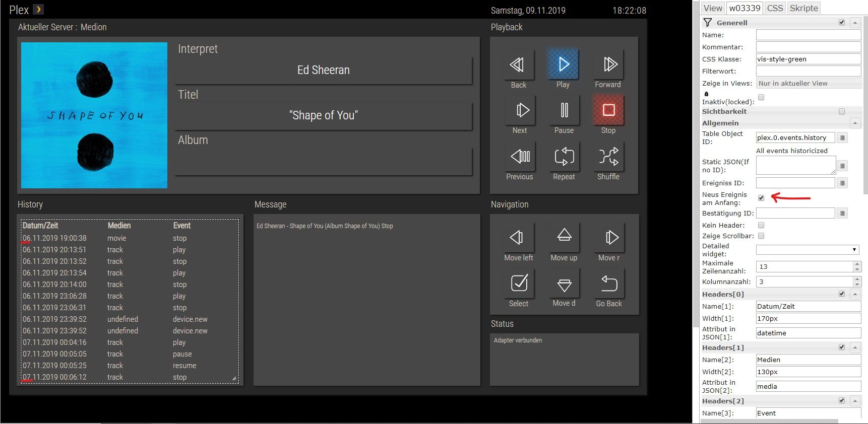
Task: Increase Maximale Zeilenanzahl with up arrow
Action: pyautogui.click(x=857, y=264)
